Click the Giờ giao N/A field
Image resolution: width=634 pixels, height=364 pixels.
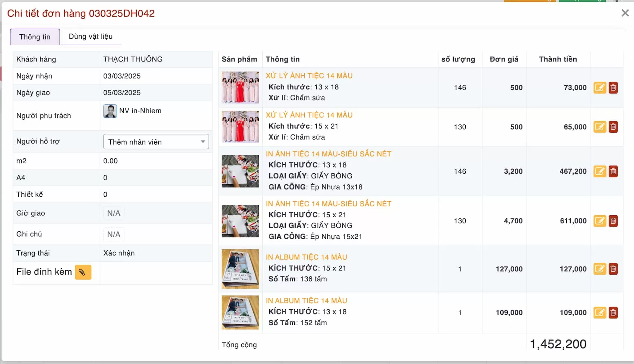click(114, 213)
